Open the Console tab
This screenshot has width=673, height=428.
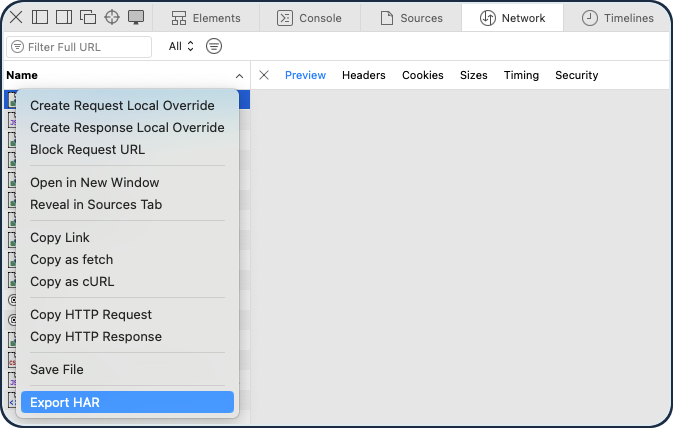(x=309, y=18)
